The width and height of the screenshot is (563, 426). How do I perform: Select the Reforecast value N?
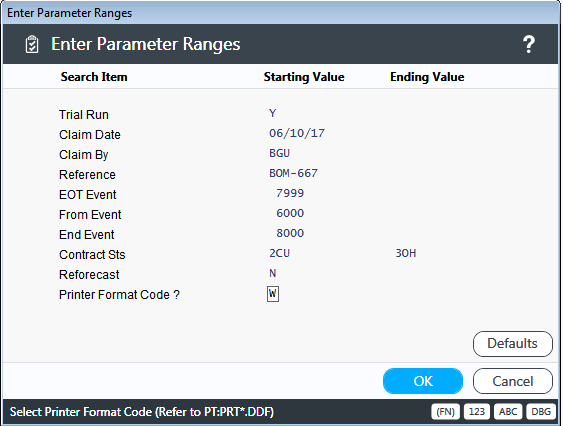[x=273, y=274]
